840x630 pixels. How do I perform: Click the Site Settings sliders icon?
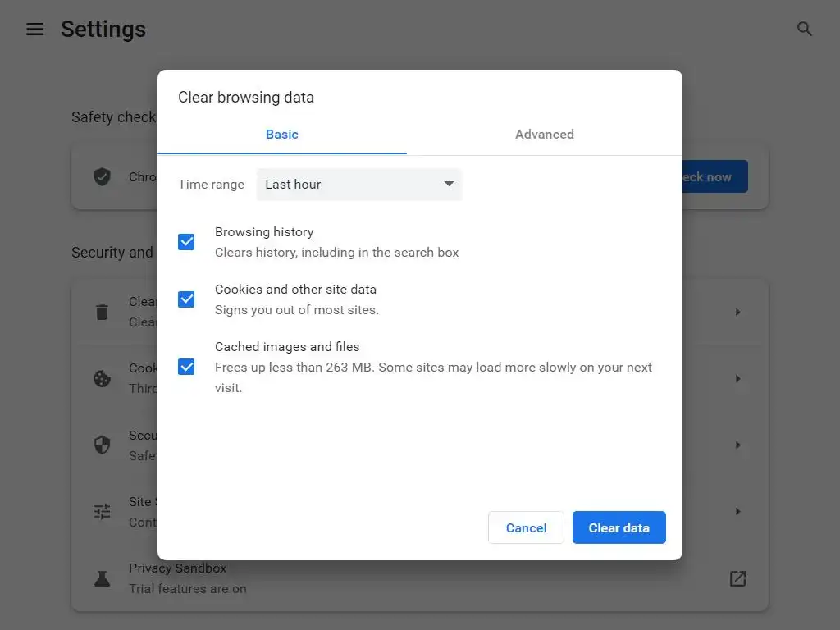(102, 511)
